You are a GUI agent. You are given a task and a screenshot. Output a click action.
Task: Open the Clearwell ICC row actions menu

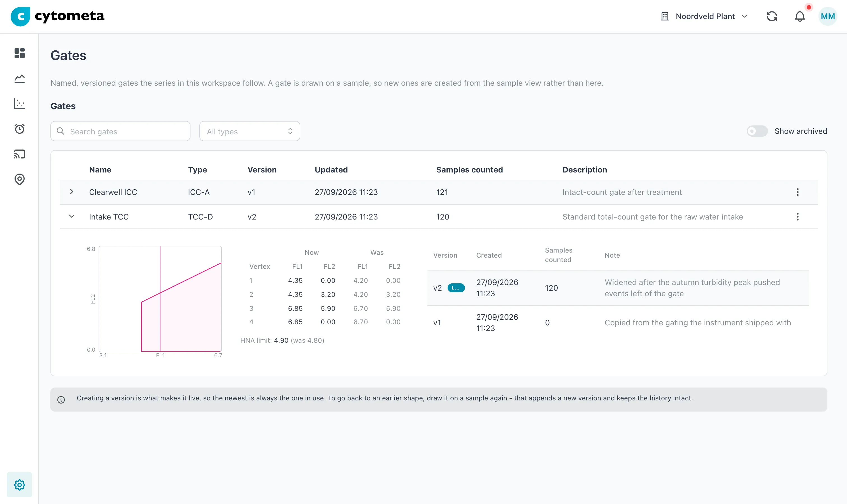(797, 192)
